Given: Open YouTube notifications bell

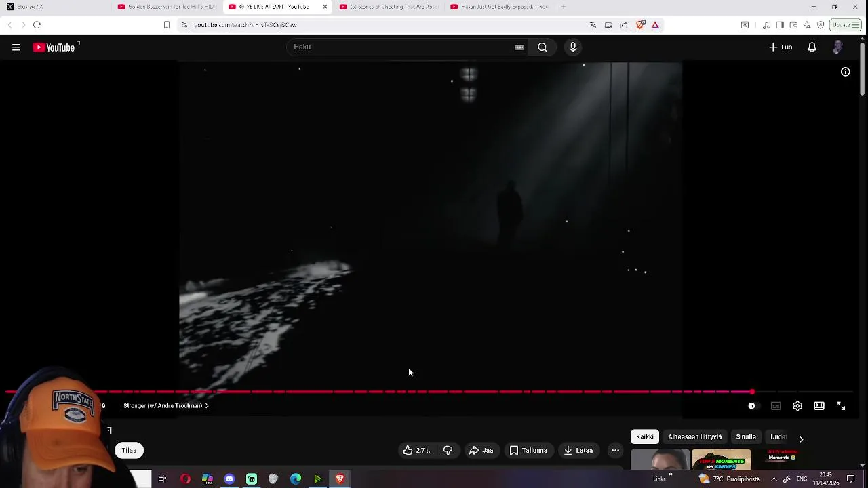Looking at the screenshot, I should coord(812,47).
